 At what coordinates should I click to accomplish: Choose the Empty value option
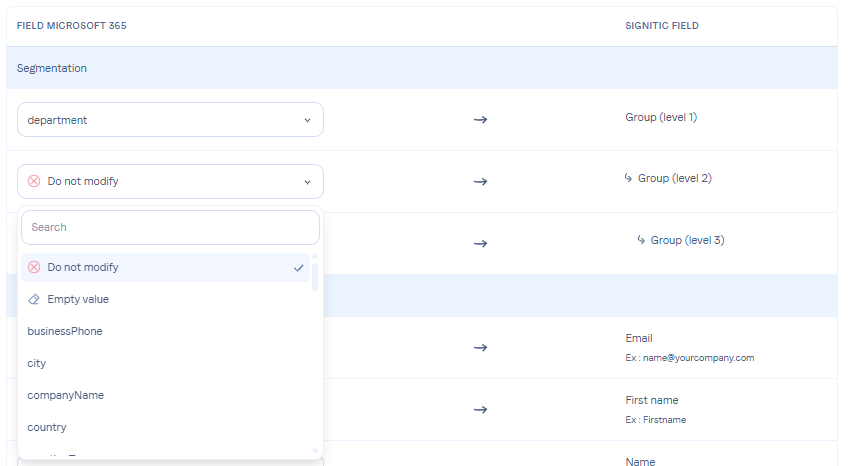[78, 299]
